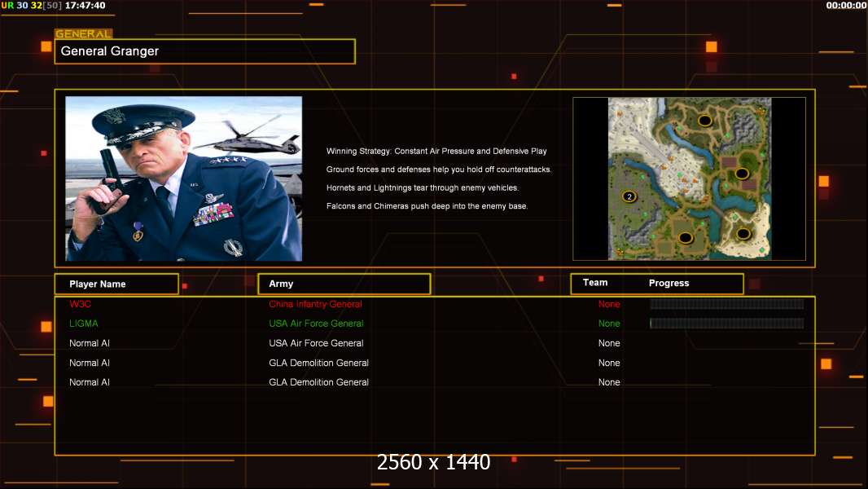Select player W3C in the list
The image size is (868, 489).
(80, 304)
